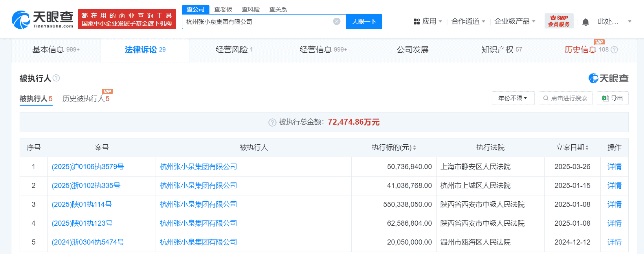Viewport: 644px width, 254px height.
Task: Sort by 执行标的 column arrows
Action: [x=415, y=147]
